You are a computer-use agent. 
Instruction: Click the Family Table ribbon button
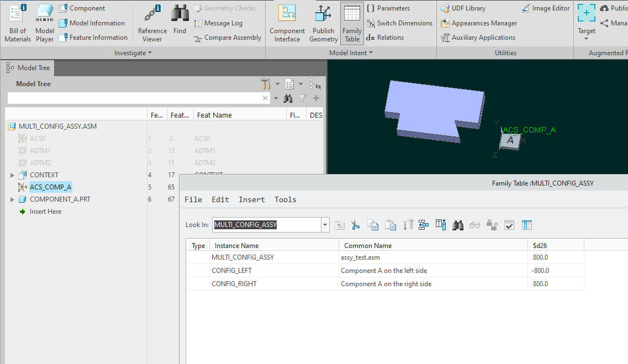coord(352,23)
